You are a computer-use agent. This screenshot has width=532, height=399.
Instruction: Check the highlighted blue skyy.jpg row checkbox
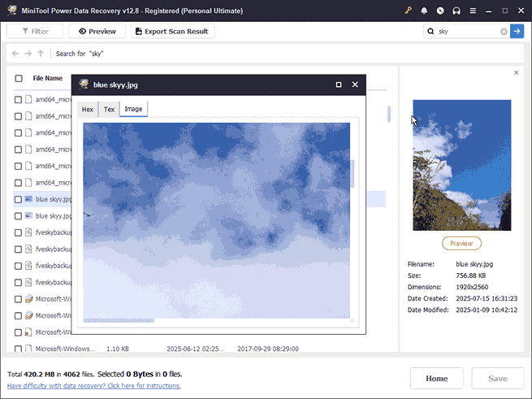[19, 199]
